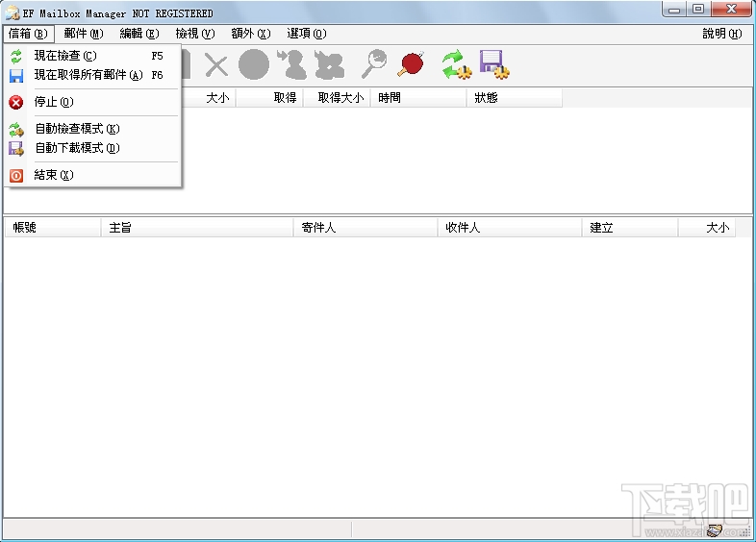Select 停止 (O) in the dropdown menu
The height and width of the screenshot is (542, 756).
pyautogui.click(x=92, y=102)
